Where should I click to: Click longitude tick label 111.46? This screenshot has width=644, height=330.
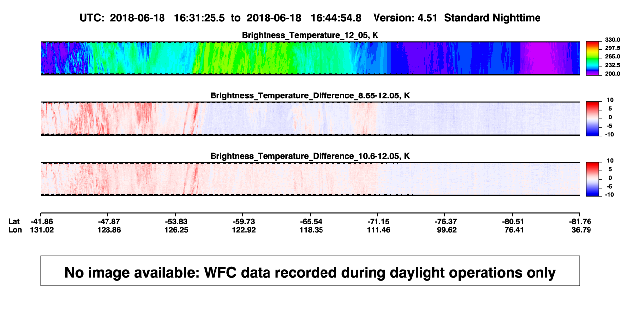377,230
